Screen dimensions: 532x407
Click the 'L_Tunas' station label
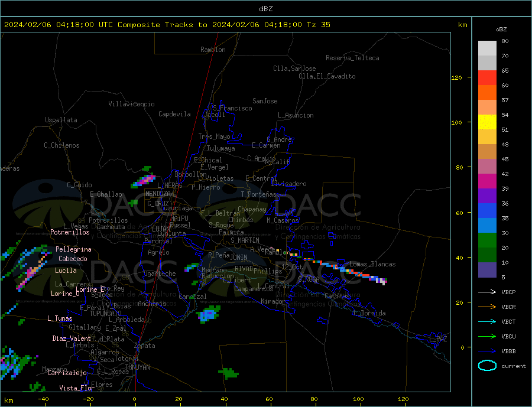click(x=60, y=319)
